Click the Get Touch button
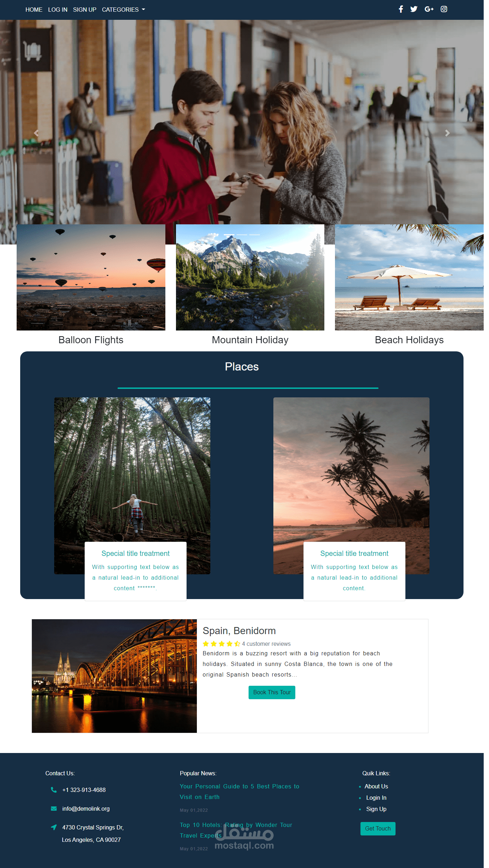The height and width of the screenshot is (868, 489). (378, 829)
